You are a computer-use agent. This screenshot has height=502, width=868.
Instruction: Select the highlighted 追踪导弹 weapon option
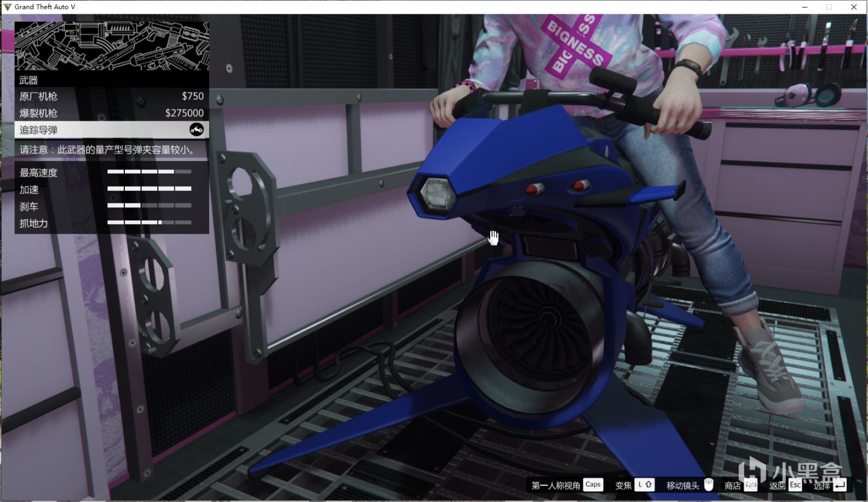[x=112, y=130]
